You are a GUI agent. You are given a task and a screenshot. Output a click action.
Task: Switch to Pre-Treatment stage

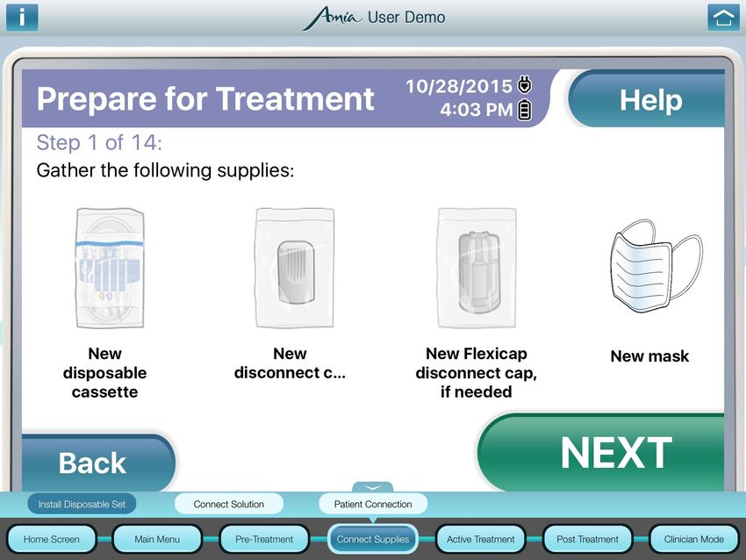click(264, 539)
